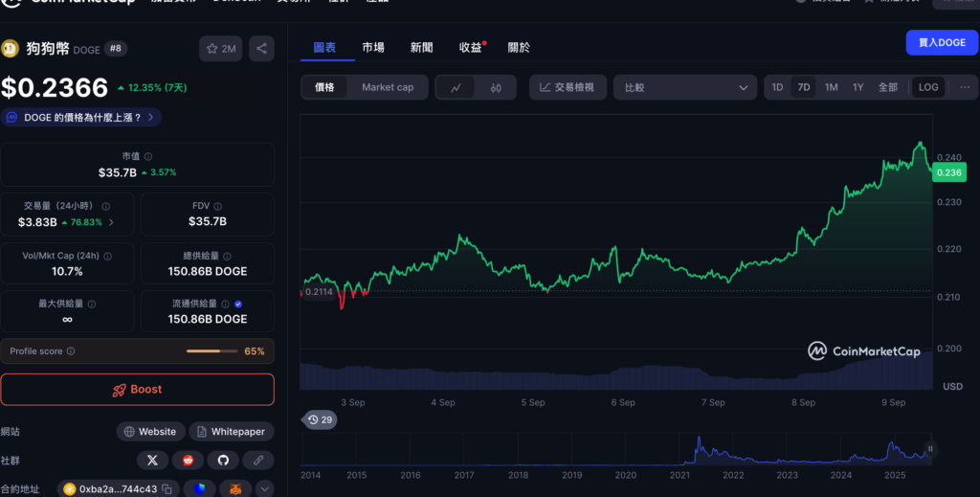Open the chain link social icon
This screenshot has height=497, width=980.
pyautogui.click(x=258, y=461)
